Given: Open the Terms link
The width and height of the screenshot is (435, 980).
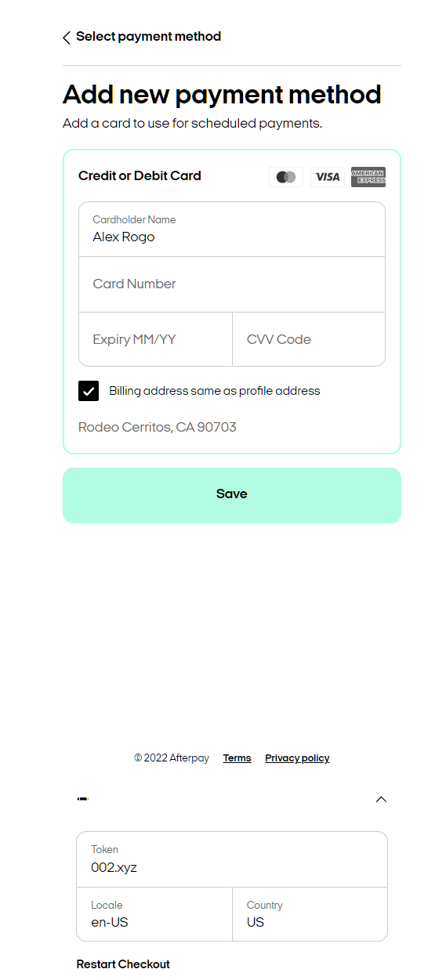Looking at the screenshot, I should pos(237,758).
